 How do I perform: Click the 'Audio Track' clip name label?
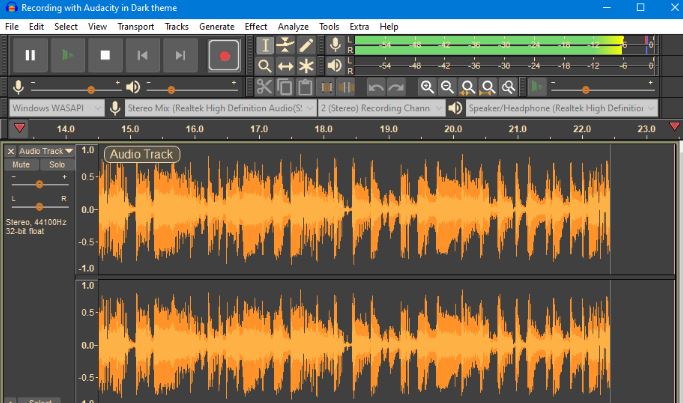pos(142,154)
